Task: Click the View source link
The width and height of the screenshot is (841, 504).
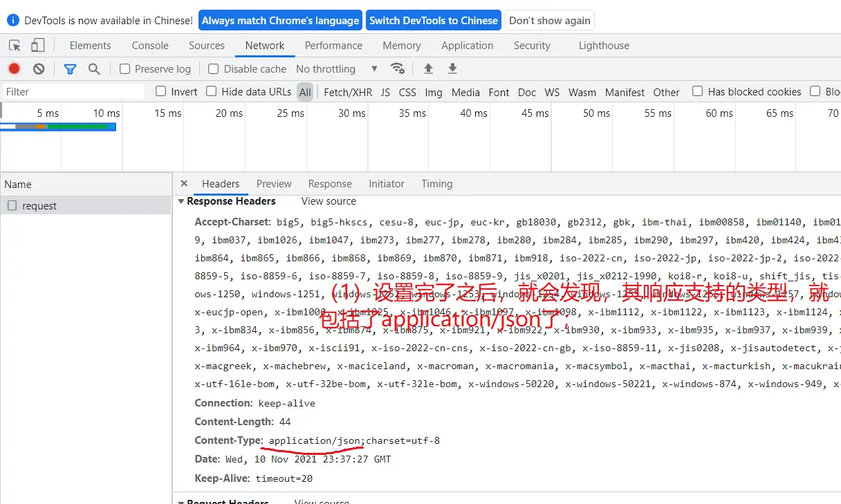Action: tap(329, 201)
